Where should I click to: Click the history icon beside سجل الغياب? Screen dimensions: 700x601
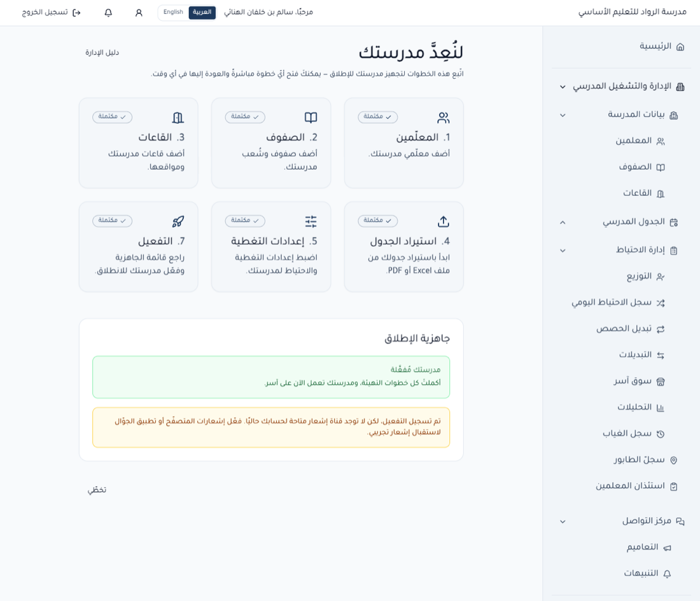pyautogui.click(x=661, y=434)
